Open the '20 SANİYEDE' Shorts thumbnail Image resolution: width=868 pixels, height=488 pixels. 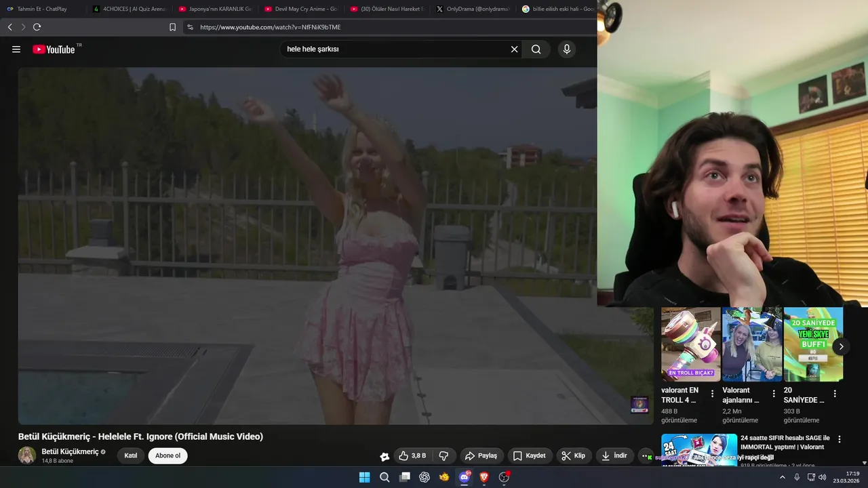tap(813, 344)
